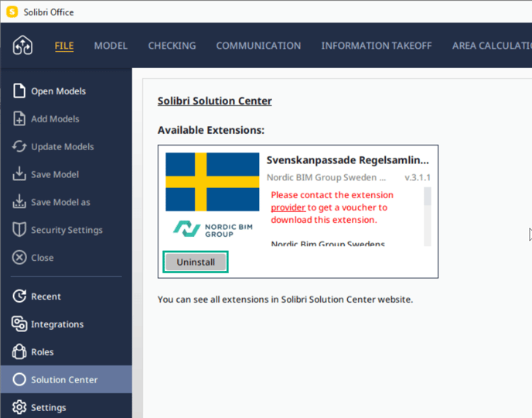Click the Update Models refresh icon
Image resolution: width=532 pixels, height=418 pixels.
tap(19, 147)
